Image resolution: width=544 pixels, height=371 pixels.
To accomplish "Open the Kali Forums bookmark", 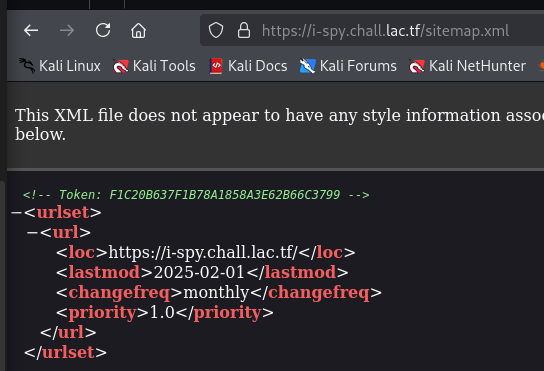I will point(348,66).
